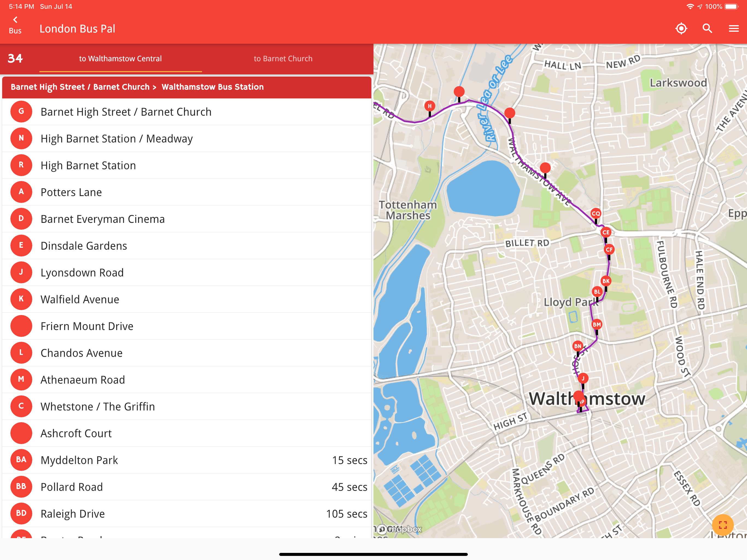This screenshot has height=560, width=747.
Task: Tap the CQ stop marker on map
Action: [596, 214]
